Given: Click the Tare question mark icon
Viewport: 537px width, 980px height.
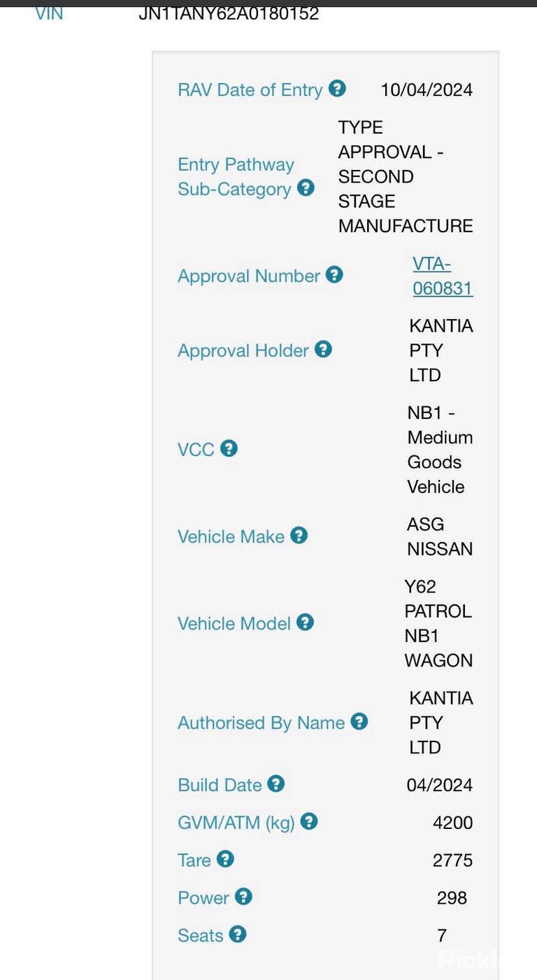Looking at the screenshot, I should coord(225,858).
